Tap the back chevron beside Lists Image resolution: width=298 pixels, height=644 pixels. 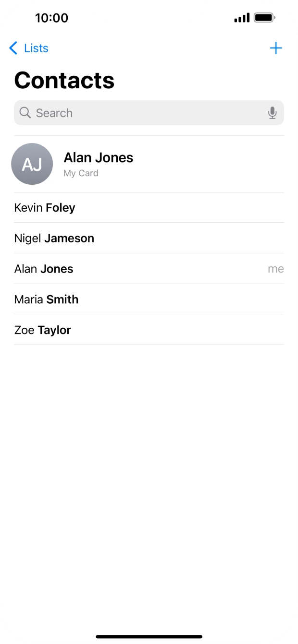point(13,48)
